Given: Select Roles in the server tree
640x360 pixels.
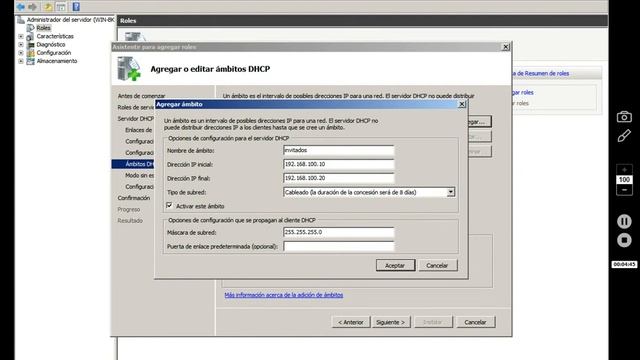Looking at the screenshot, I should coord(43,28).
